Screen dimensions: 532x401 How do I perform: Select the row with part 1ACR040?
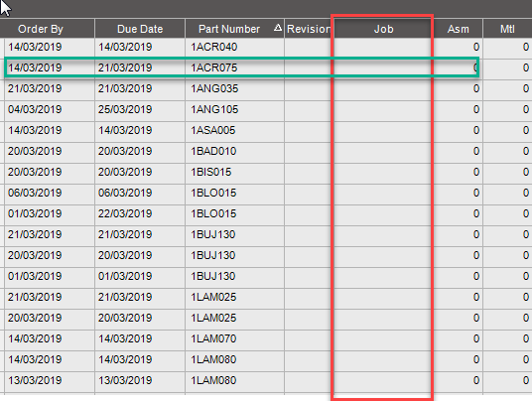point(268,47)
